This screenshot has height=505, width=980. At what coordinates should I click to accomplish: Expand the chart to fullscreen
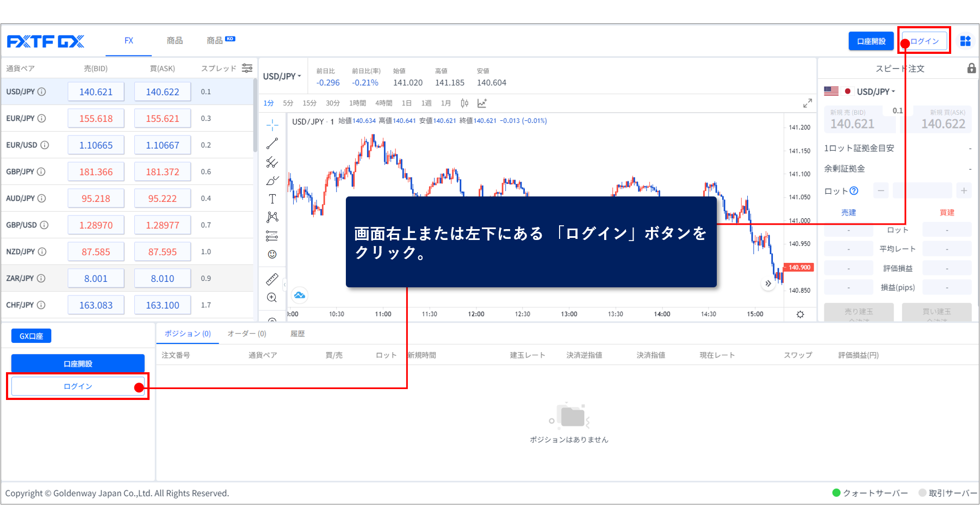(x=808, y=103)
